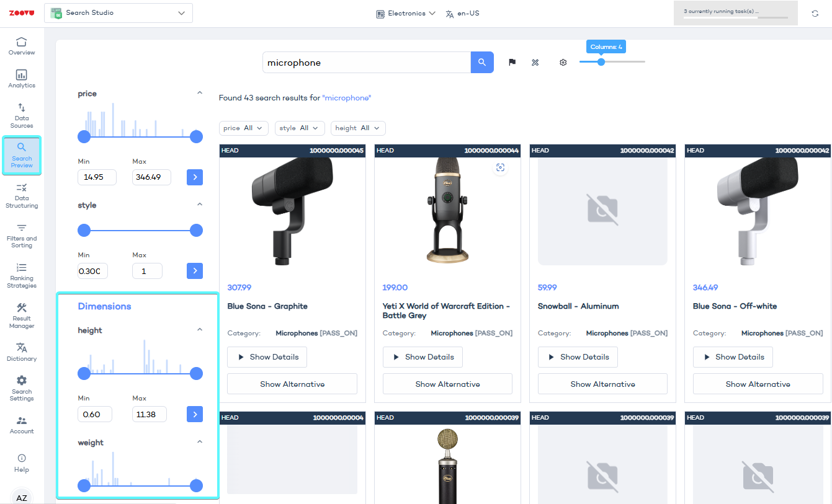This screenshot has width=832, height=504.
Task: Collapse the price facet section
Action: (x=200, y=92)
